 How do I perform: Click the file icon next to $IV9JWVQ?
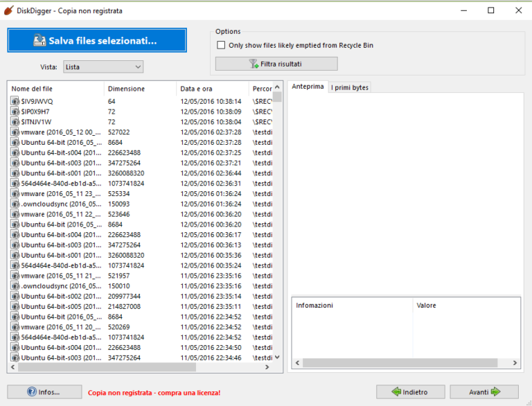coord(15,101)
